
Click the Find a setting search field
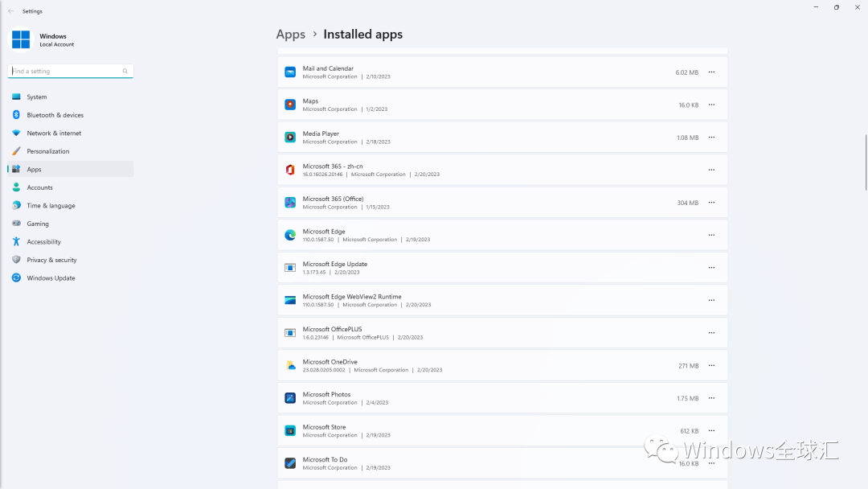click(70, 71)
